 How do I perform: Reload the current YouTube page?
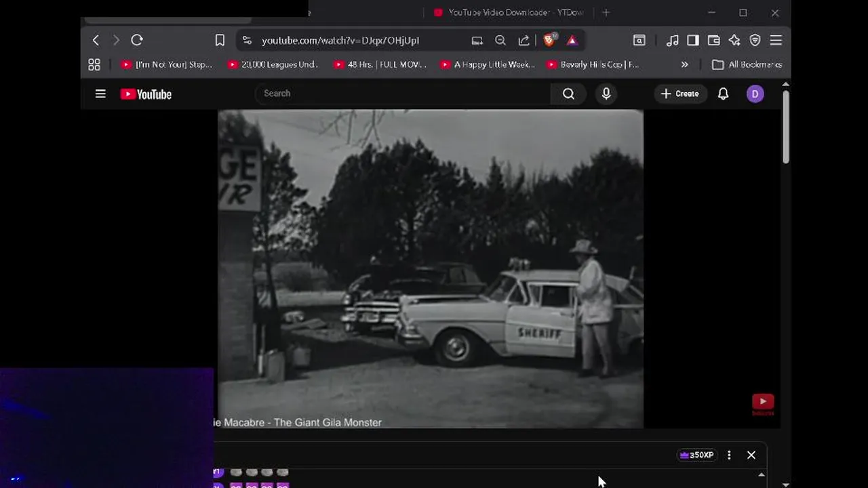tap(137, 41)
